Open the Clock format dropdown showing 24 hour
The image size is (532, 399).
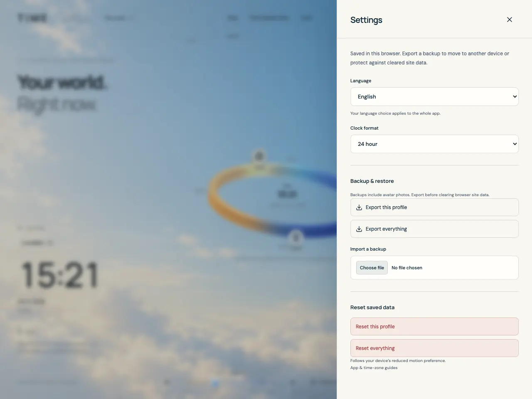pos(434,144)
